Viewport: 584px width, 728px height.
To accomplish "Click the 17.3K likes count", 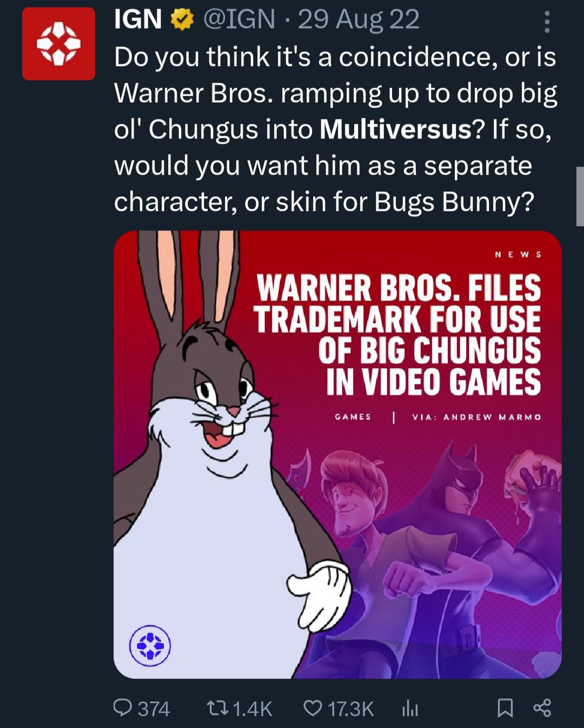I will (x=351, y=709).
